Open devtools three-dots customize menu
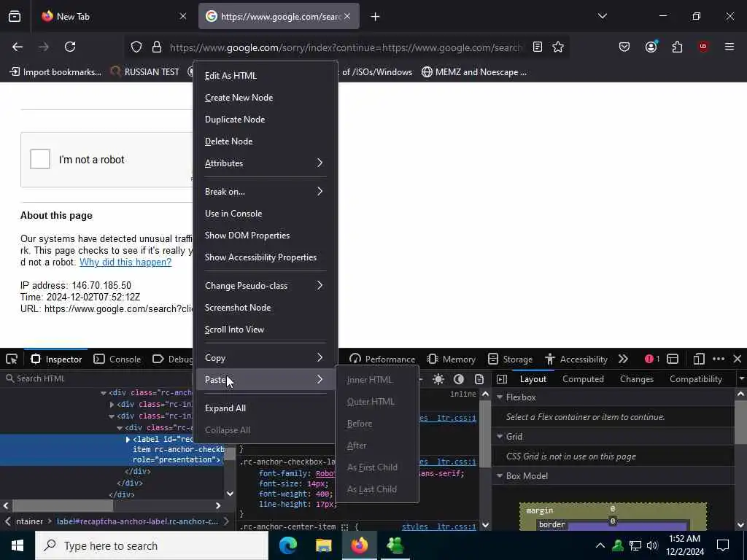Image resolution: width=747 pixels, height=560 pixels. tap(719, 359)
